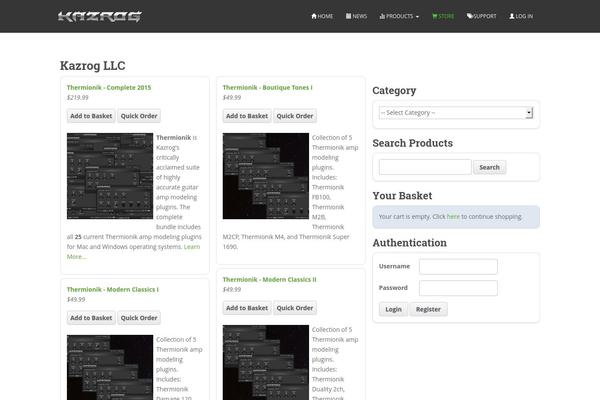Focus the Username input field

pos(458,266)
